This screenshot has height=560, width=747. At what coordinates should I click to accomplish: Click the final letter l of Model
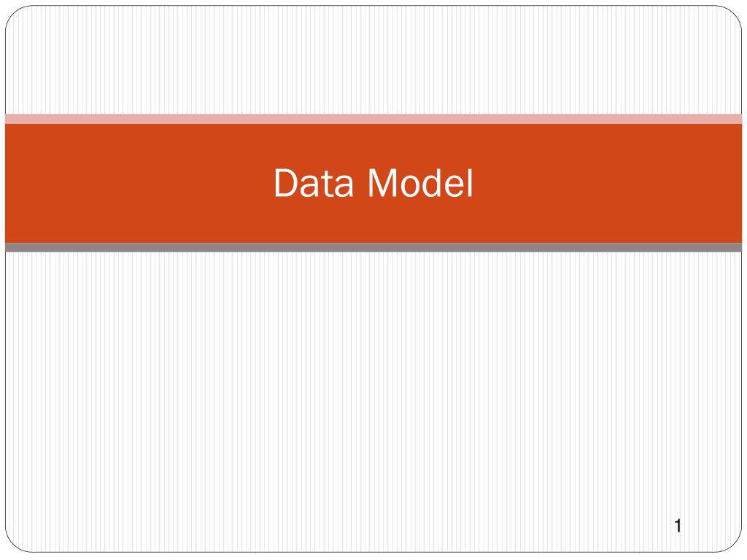(469, 182)
